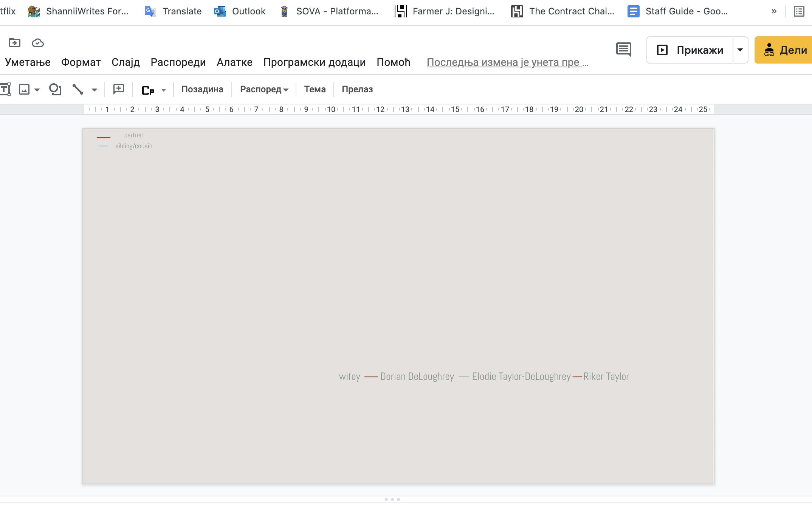Click the Последња измена link
The image size is (812, 507).
507,62
